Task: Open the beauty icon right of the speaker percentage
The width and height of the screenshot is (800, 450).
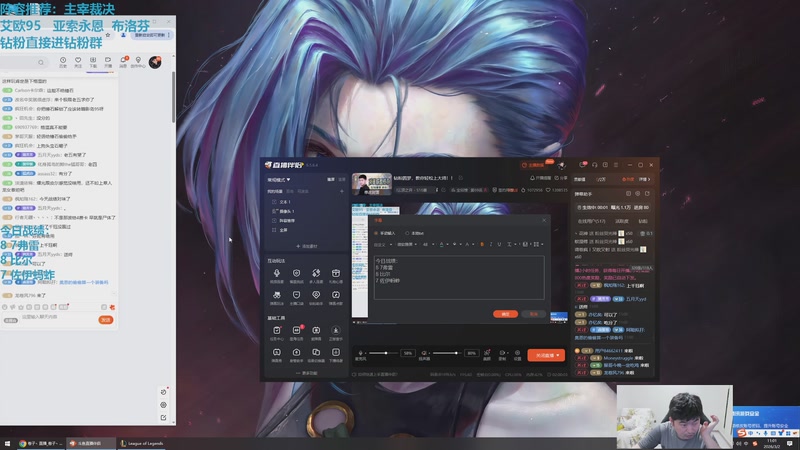Action: pyautogui.click(x=487, y=353)
